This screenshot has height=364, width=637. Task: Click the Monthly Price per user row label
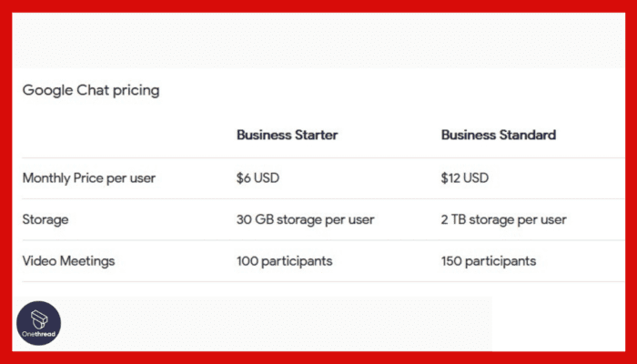[x=88, y=178]
